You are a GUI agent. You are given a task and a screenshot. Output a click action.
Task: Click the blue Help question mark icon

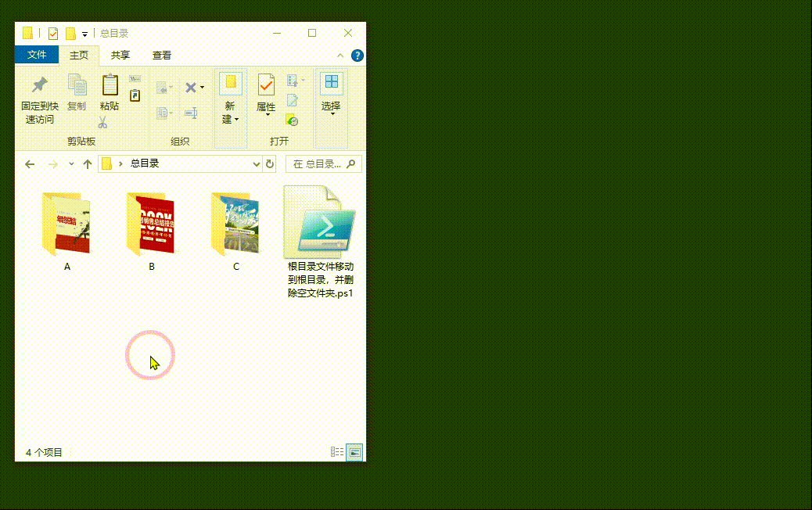point(357,56)
